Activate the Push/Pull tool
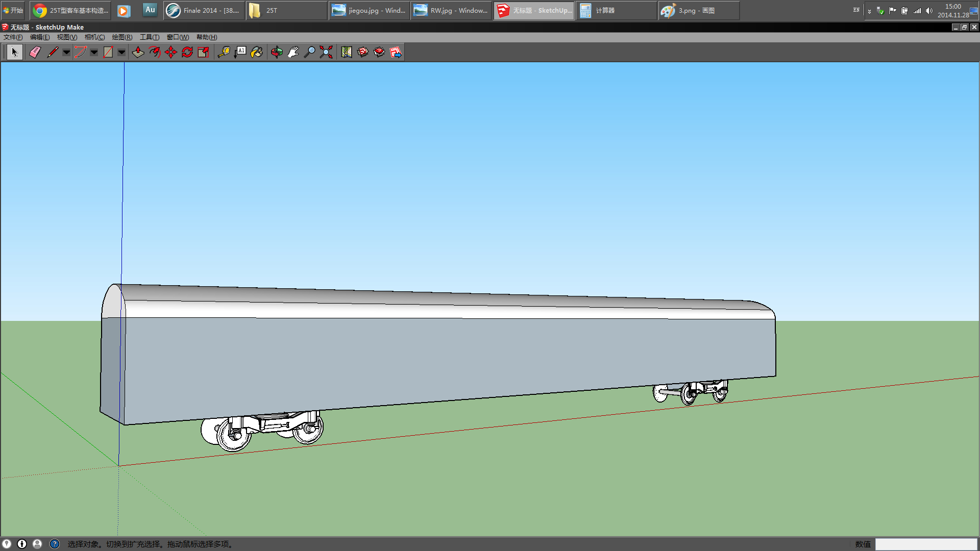 coord(138,52)
